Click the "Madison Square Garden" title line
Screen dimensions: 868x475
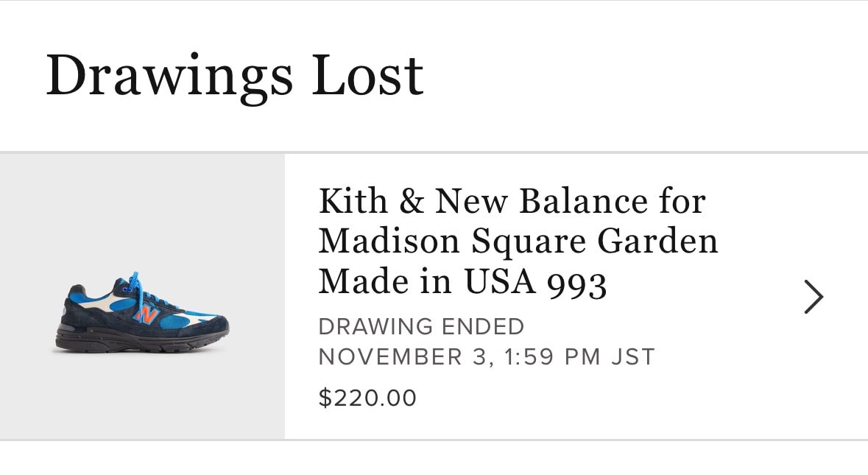tap(518, 241)
